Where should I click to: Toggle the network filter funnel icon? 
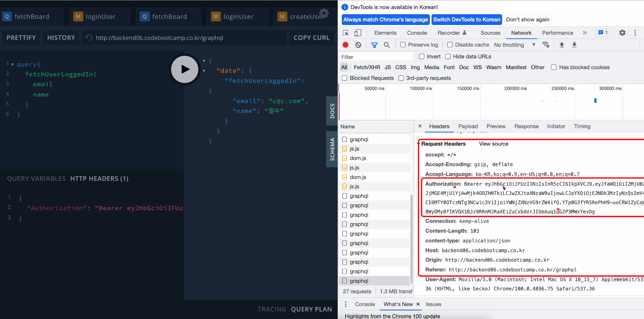tap(374, 45)
